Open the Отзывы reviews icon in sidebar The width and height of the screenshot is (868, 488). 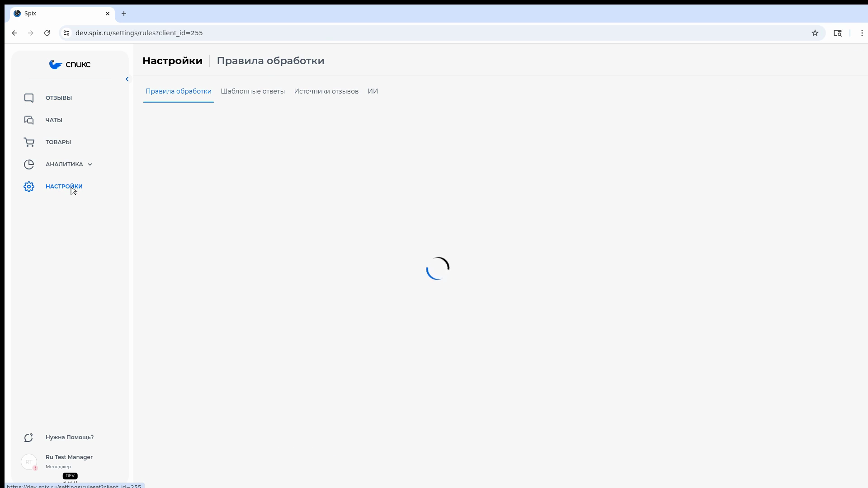tap(29, 98)
